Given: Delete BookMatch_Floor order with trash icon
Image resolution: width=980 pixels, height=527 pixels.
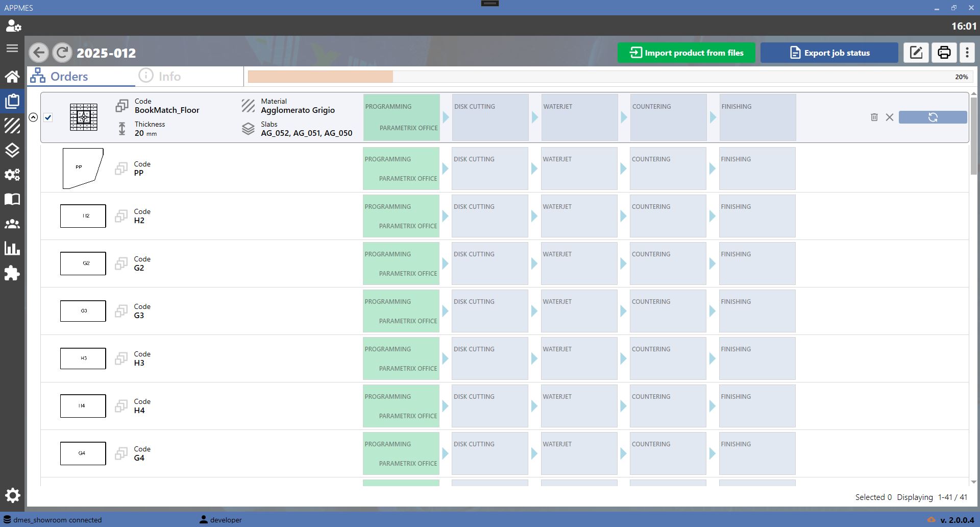Looking at the screenshot, I should [x=874, y=117].
